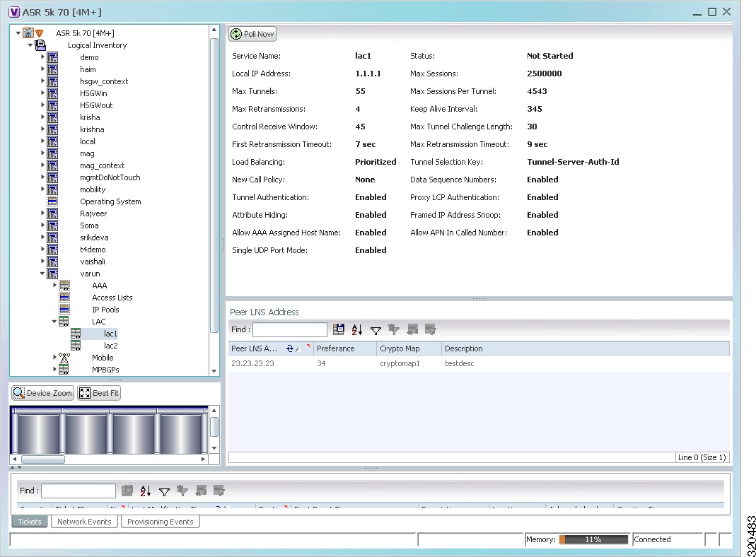Click the Best Fit button
Viewport: 756px width, 557px height.
coord(99,393)
